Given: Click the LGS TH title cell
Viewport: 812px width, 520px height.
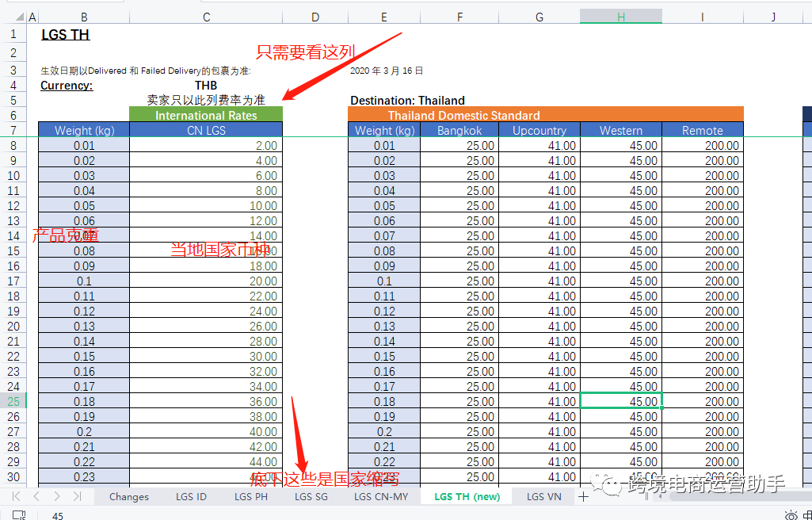Looking at the screenshot, I should [x=65, y=35].
